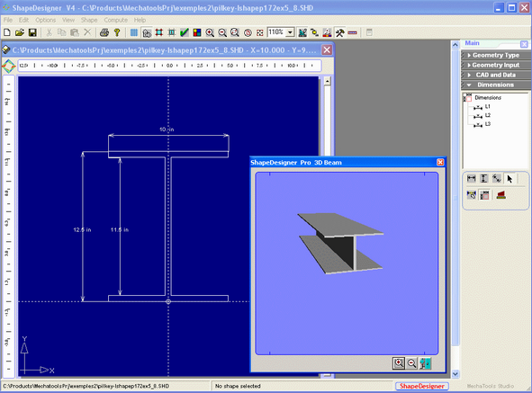Viewport: 532px width, 393px height.
Task: Print using the printer toolbar icon
Action: point(104,32)
